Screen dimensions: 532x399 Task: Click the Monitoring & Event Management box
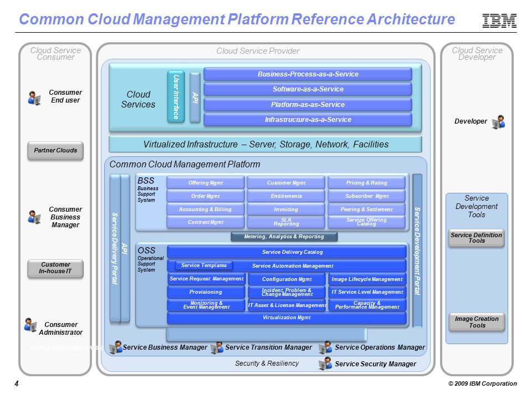206,305
